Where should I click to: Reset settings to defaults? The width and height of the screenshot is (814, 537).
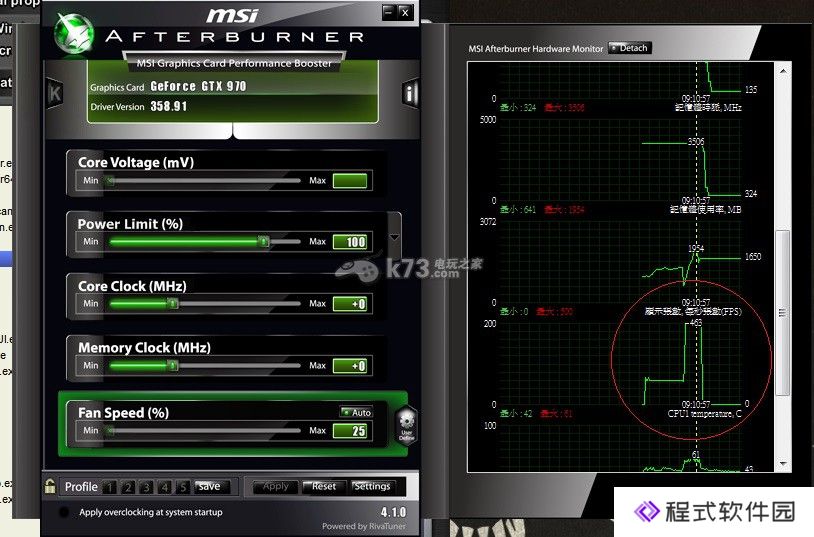323,487
